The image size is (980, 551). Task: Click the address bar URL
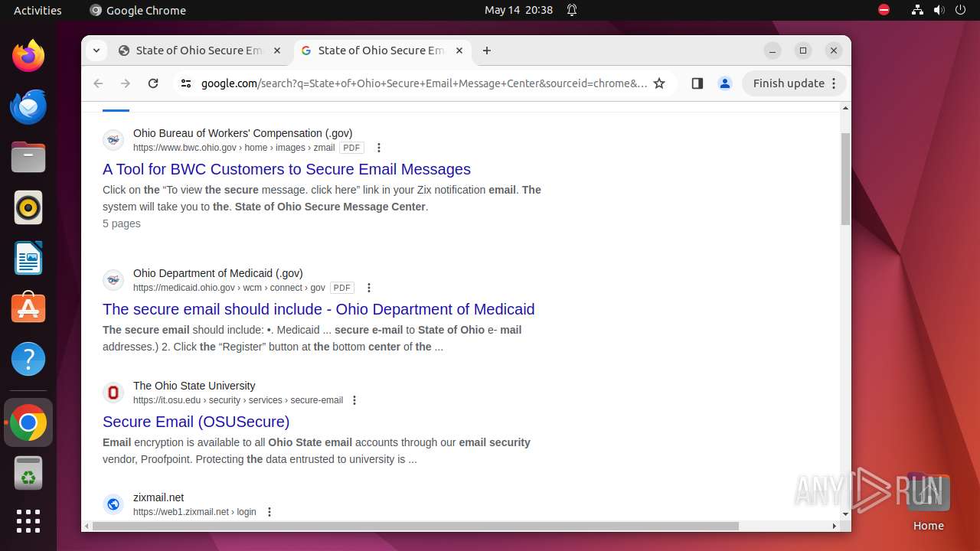coord(423,83)
